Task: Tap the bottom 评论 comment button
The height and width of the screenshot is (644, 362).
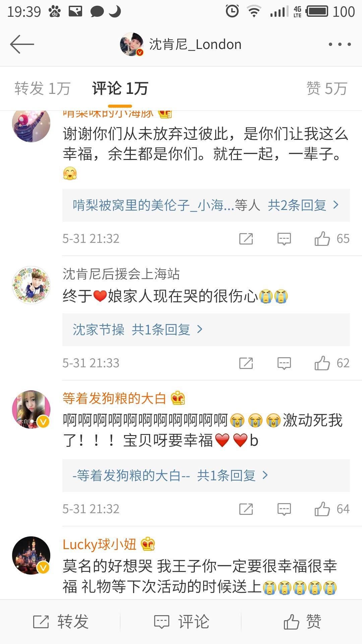Action: 181,622
